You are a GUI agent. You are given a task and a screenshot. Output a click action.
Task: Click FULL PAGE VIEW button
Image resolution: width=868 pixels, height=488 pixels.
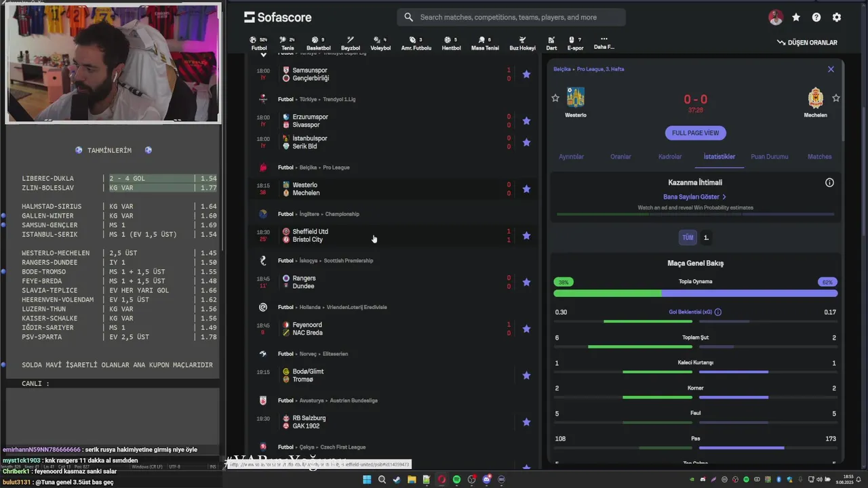pos(695,133)
